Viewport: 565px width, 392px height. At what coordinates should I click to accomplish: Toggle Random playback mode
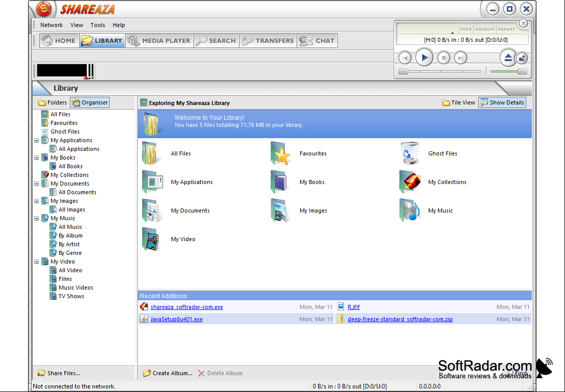(485, 29)
